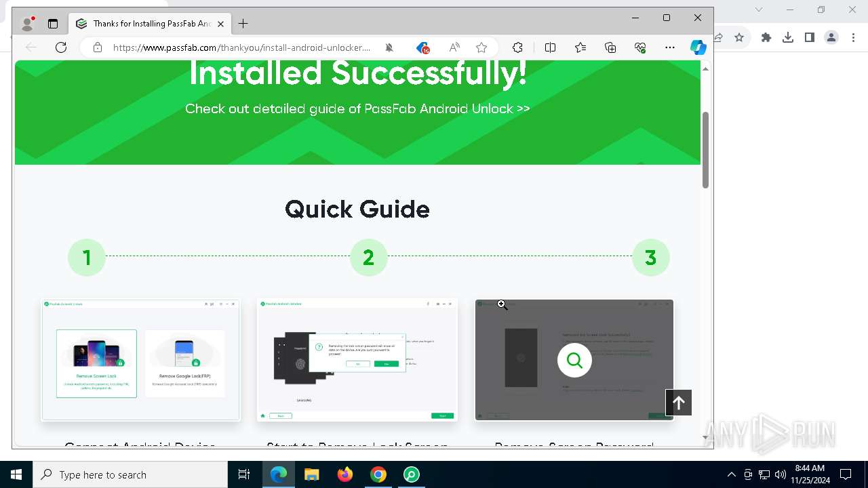Expand Chrome tab search chevron
Image resolution: width=868 pixels, height=488 pixels.
pos(759,9)
